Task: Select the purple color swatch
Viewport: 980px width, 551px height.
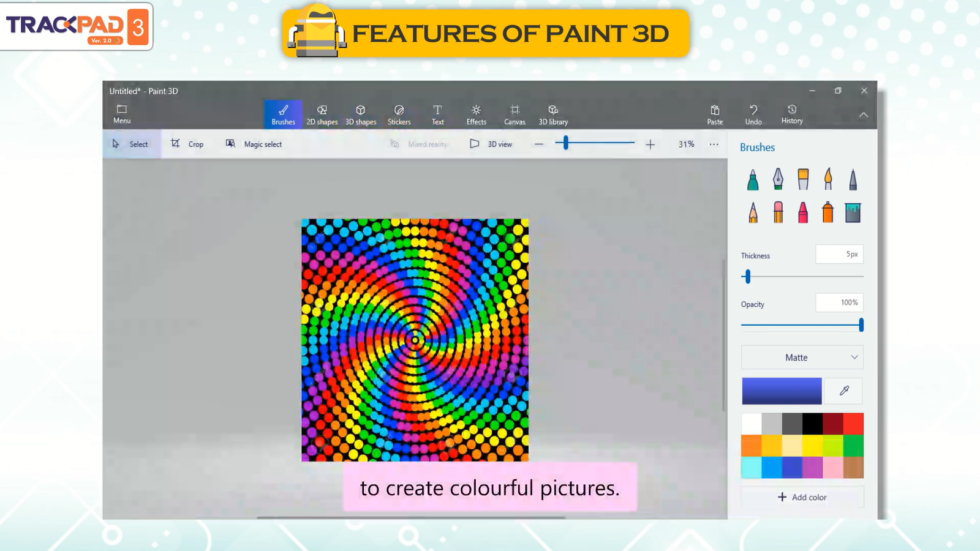Action: pos(813,467)
